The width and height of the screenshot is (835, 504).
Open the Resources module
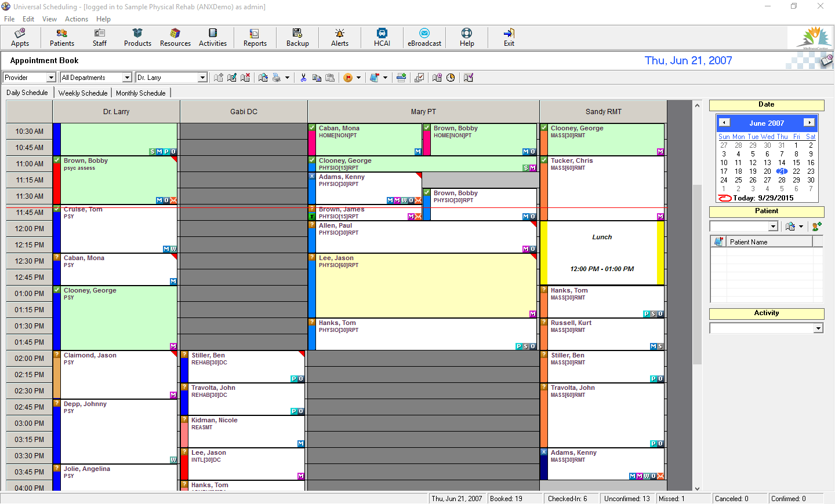175,38
